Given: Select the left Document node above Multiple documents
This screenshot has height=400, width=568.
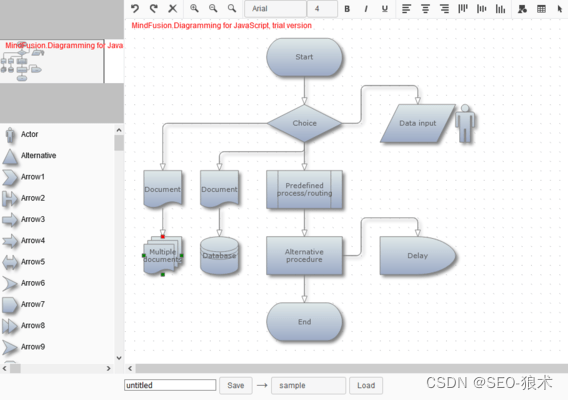Looking at the screenshot, I should tap(163, 189).
